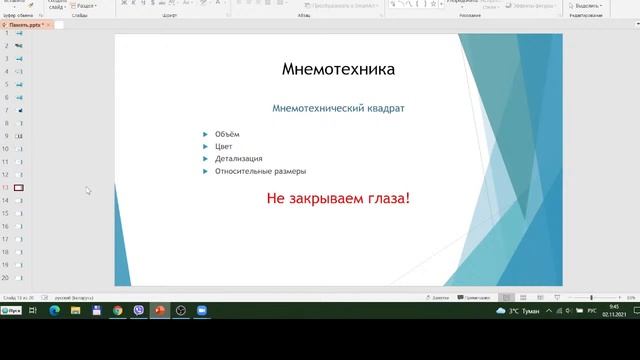
Task: Click the zoom in plus button
Action: [x=620, y=298]
